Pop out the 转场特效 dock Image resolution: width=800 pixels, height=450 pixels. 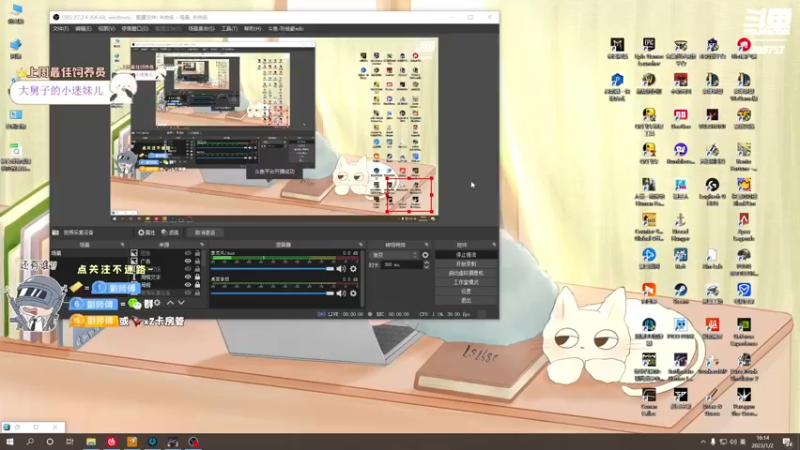click(x=427, y=245)
